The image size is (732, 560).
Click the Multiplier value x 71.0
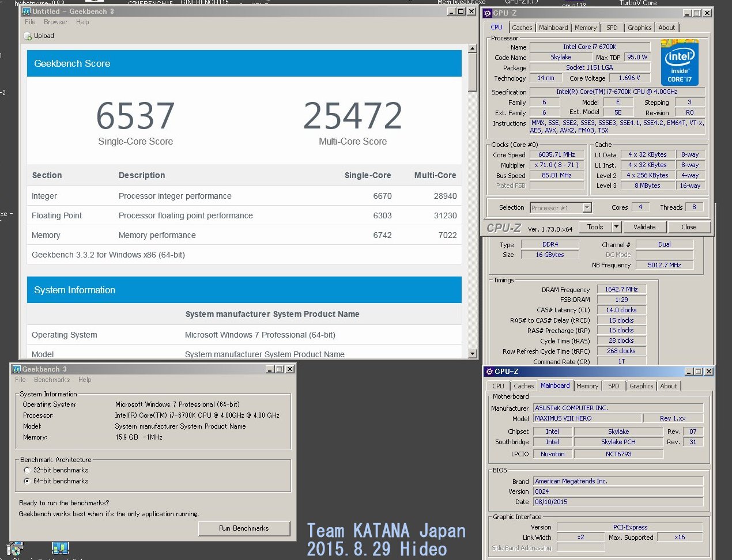coord(557,165)
